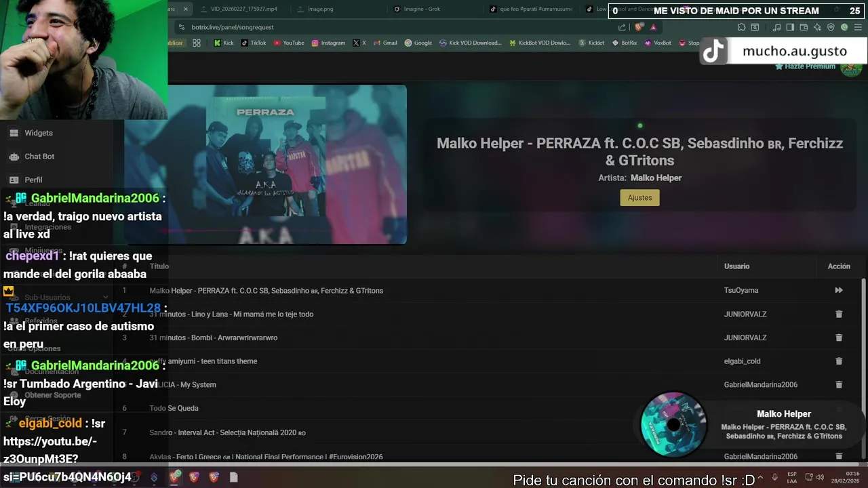Viewport: 868px width, 488px height.
Task: Click the microphone tray icon
Action: point(775,477)
